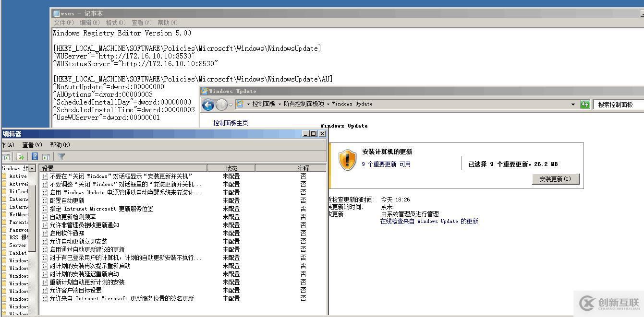The image size is (644, 317).
Task: Toggle the show/hide action pane icon
Action: click(x=46, y=156)
